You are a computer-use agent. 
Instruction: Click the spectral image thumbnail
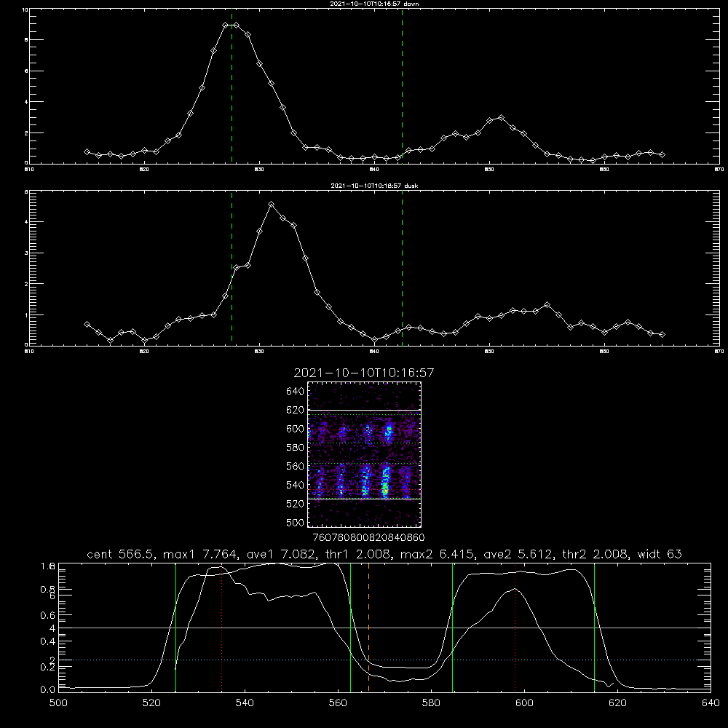point(365,454)
